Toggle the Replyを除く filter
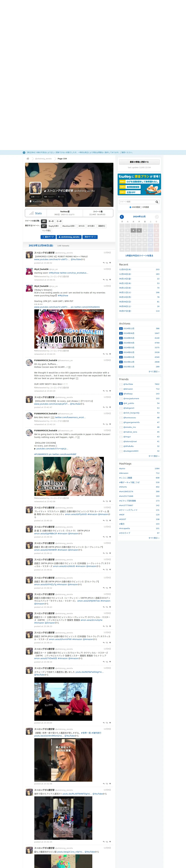Image resolution: width=186 pixels, height=868 pixels. [x=54, y=226]
